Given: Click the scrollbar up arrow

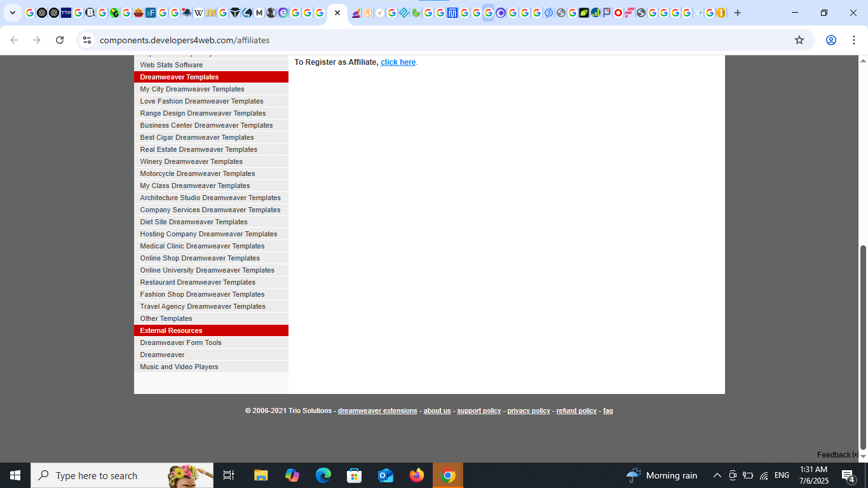Looking at the screenshot, I should coord(863,61).
